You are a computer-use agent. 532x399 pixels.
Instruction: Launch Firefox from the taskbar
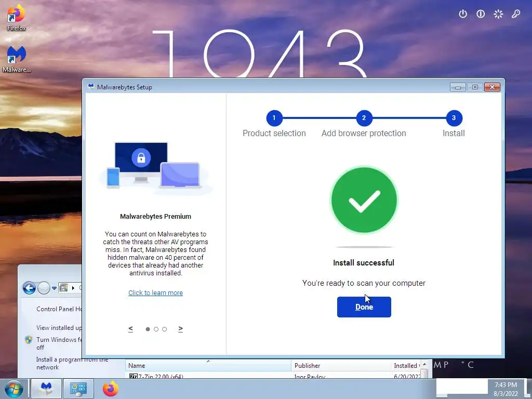click(x=111, y=389)
